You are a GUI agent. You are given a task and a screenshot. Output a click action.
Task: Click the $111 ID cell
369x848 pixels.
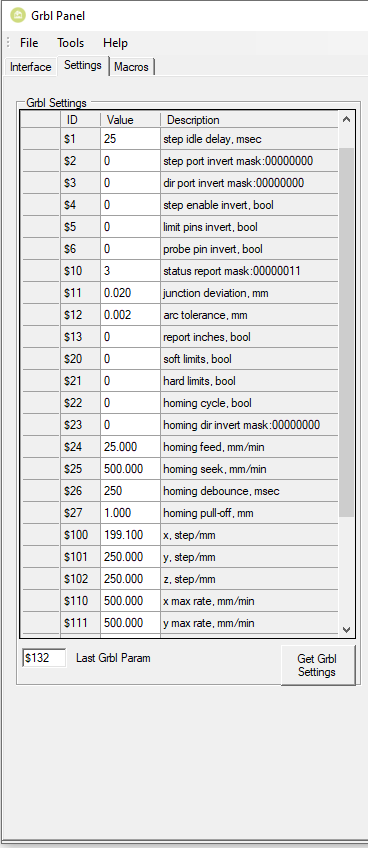coord(81,623)
